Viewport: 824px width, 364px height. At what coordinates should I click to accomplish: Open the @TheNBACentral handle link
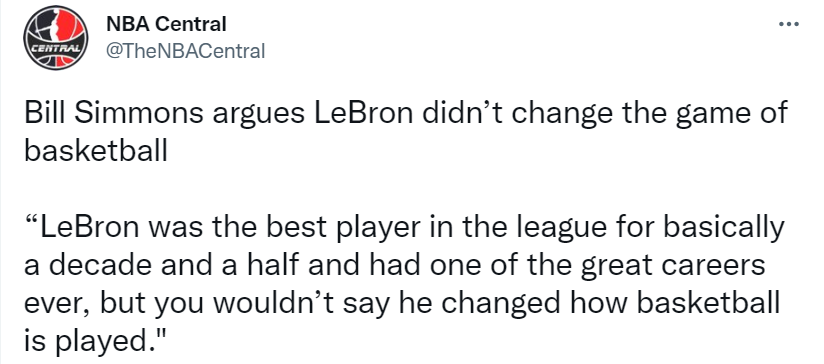click(186, 50)
